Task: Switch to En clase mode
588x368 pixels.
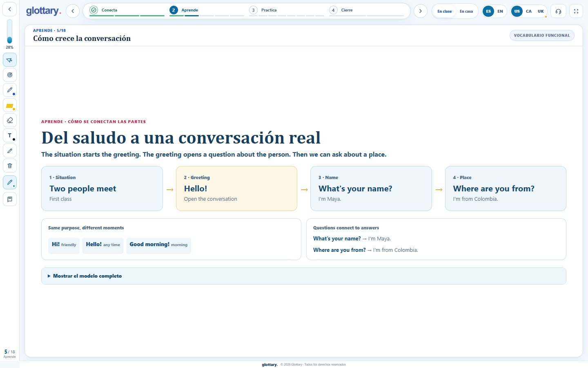Action: pyautogui.click(x=445, y=11)
